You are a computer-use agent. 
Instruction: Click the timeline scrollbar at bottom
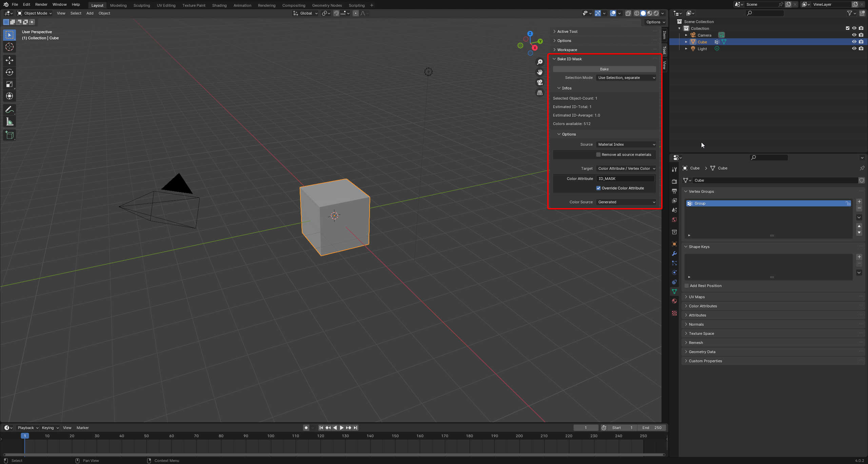pos(334,455)
